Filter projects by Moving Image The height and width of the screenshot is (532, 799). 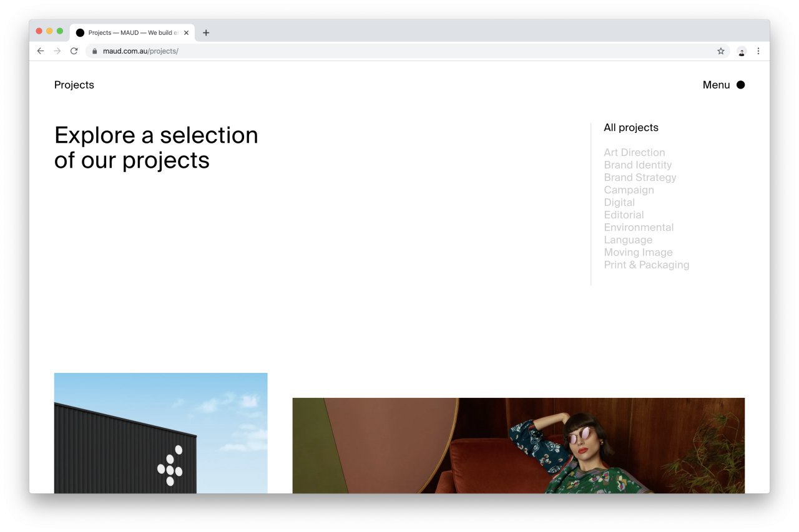pos(638,252)
